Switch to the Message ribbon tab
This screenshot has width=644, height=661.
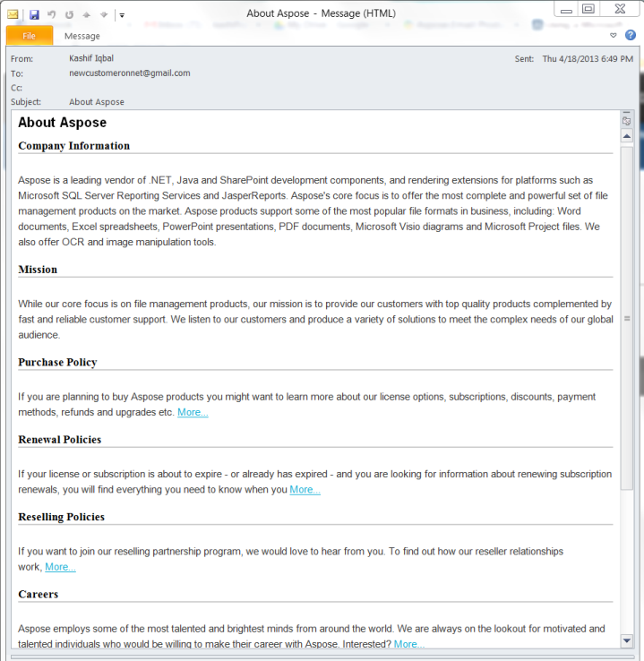click(82, 36)
